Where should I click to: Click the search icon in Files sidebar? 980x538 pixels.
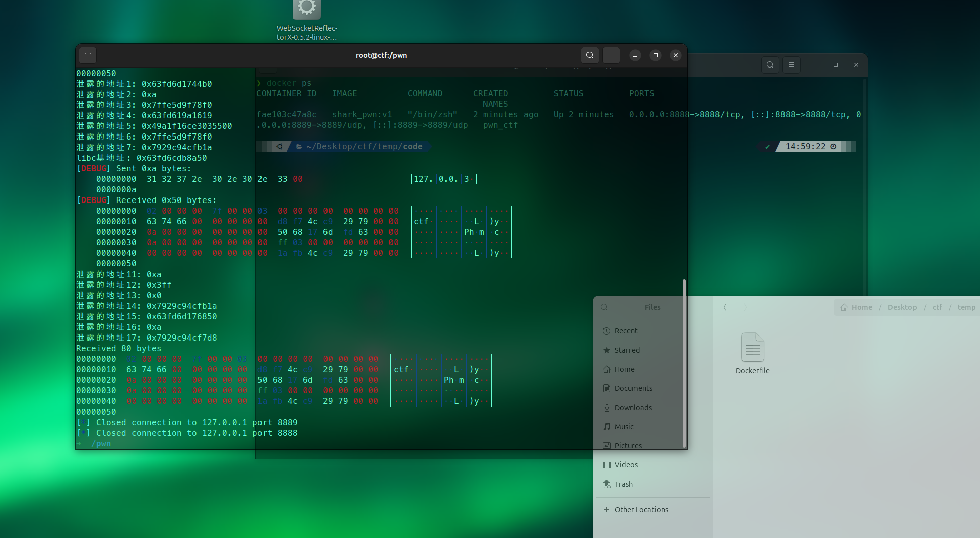pos(604,307)
